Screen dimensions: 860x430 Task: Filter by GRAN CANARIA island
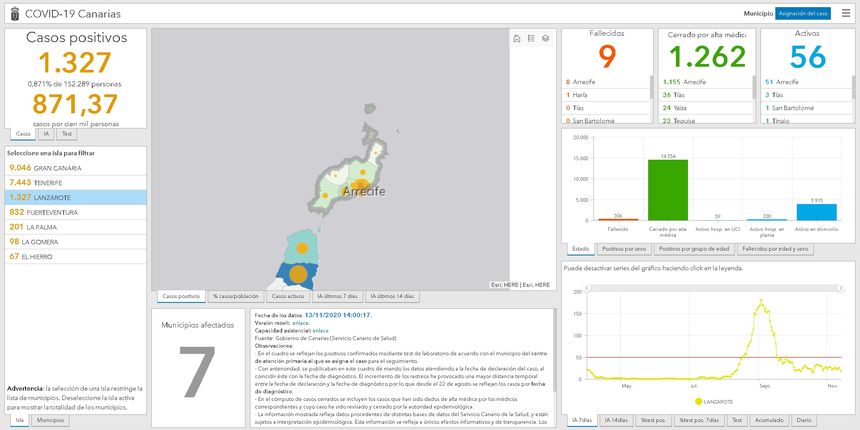coord(76,168)
